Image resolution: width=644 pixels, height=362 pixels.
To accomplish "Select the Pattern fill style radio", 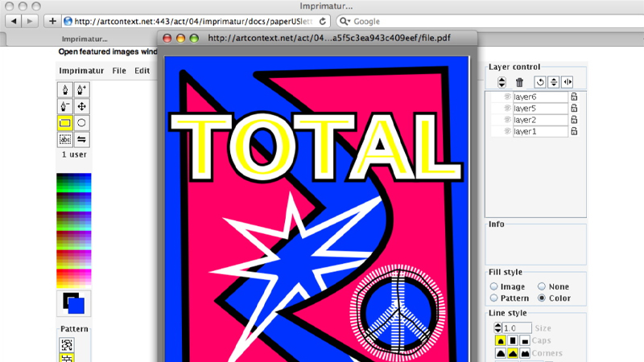I will pos(493,298).
